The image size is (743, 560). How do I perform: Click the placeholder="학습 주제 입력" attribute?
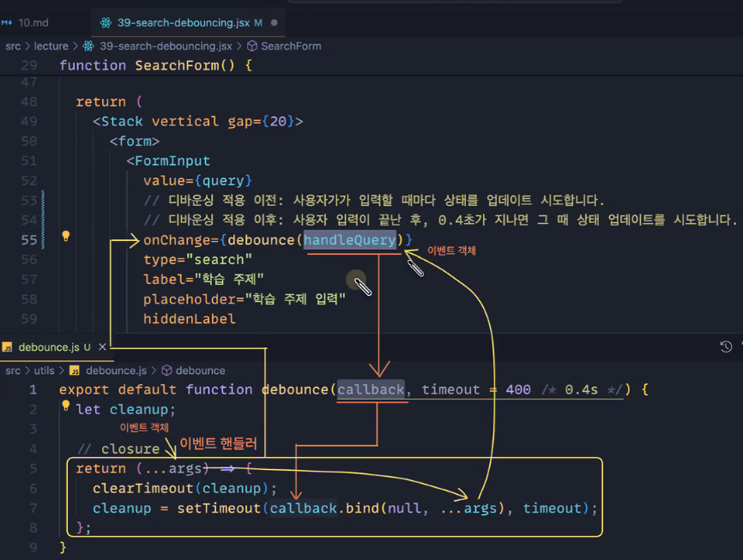coord(245,299)
